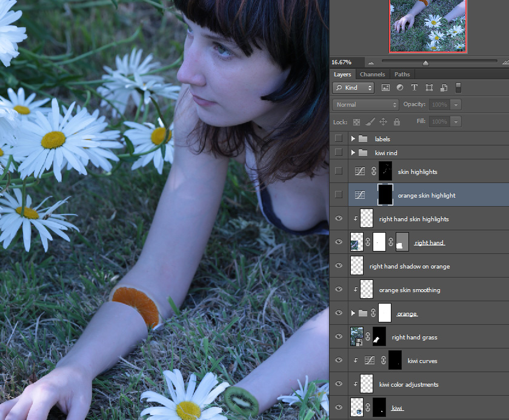Show the kiwi rind group

(x=339, y=152)
